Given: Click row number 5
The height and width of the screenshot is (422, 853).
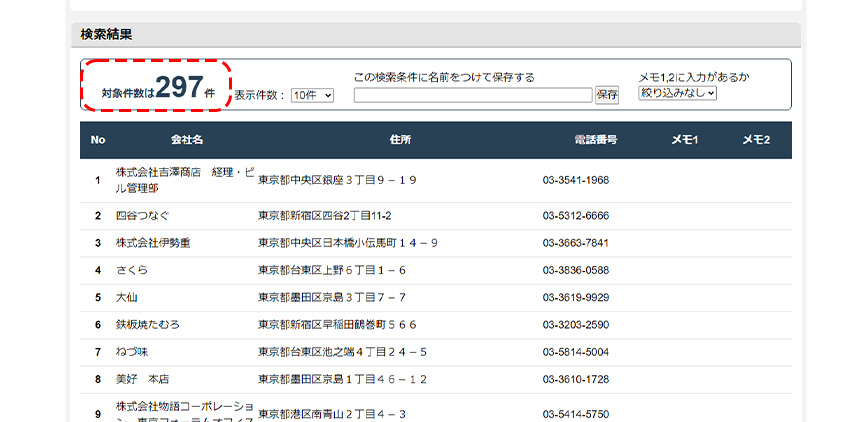Looking at the screenshot, I should point(98,297).
